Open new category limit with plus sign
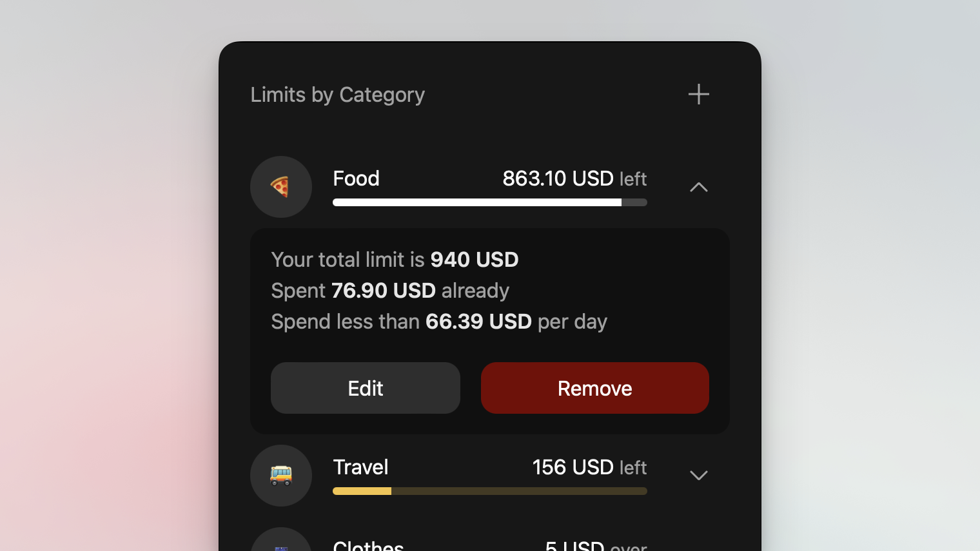 698,94
